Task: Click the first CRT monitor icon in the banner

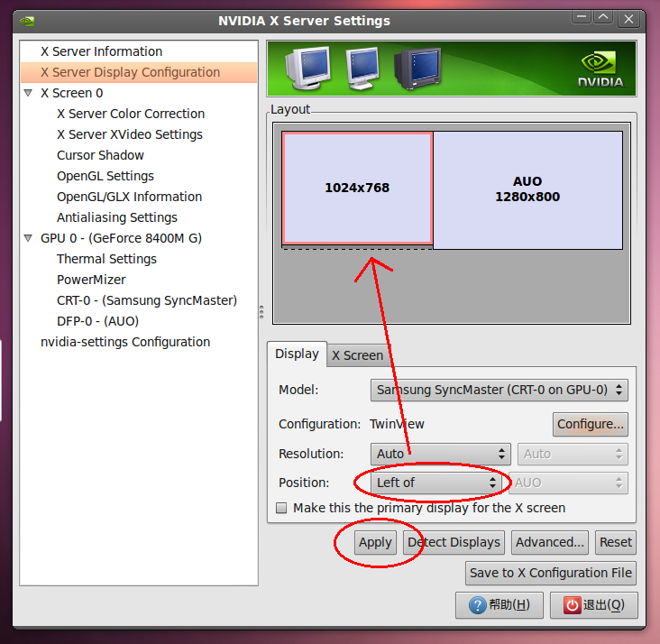Action: pos(308,69)
